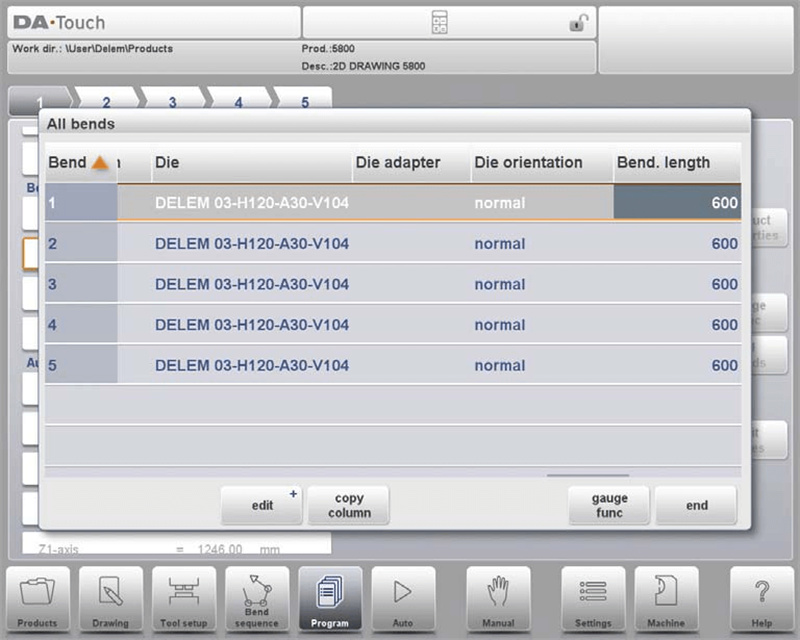This screenshot has height=640, width=800.
Task: Click die name in bend 1 row
Action: [x=252, y=203]
